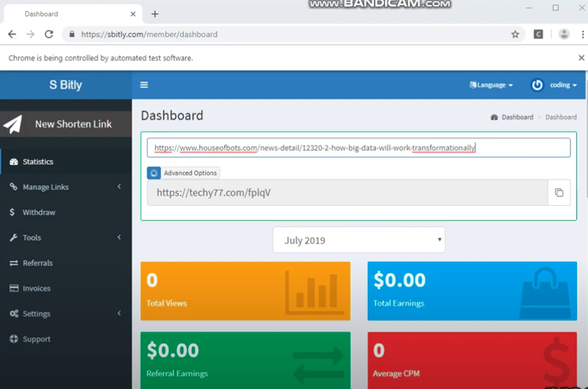Open Referrals in the sidebar
The width and height of the screenshot is (588, 389).
(66, 263)
